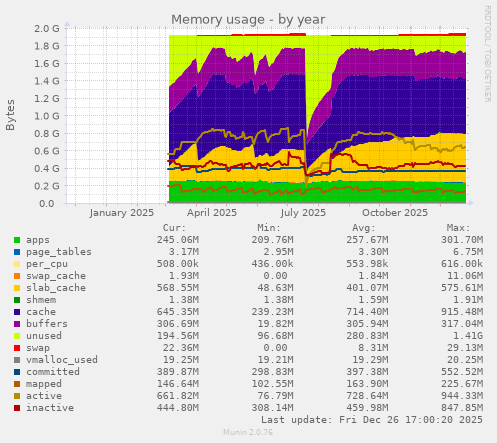
Task: Click the swap_cache orange legend swatch
Action: pyautogui.click(x=17, y=276)
